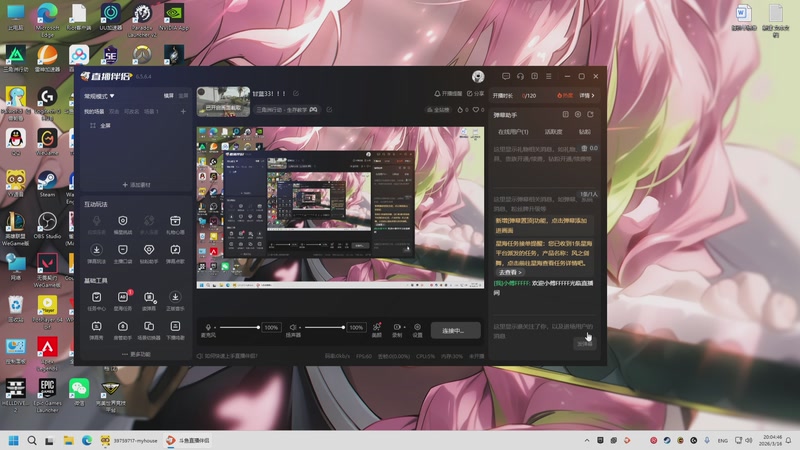The height and width of the screenshot is (450, 800).
Task: Open microphone device dropdown arrow
Action: tap(215, 328)
